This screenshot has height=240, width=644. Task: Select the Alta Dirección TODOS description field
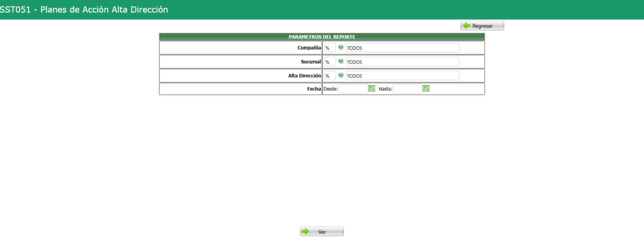click(x=402, y=76)
